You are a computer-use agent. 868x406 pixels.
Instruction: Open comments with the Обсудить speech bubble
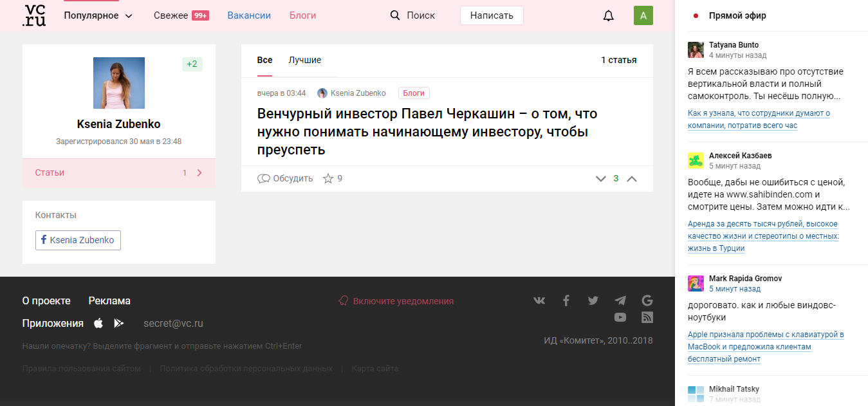click(x=285, y=178)
